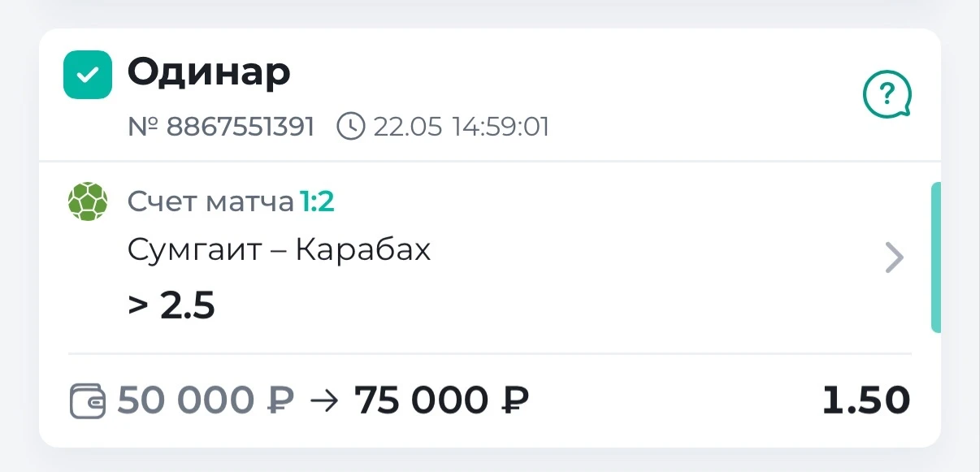
Task: Tap the ₽ symbol after 50 000
Action: (x=280, y=401)
